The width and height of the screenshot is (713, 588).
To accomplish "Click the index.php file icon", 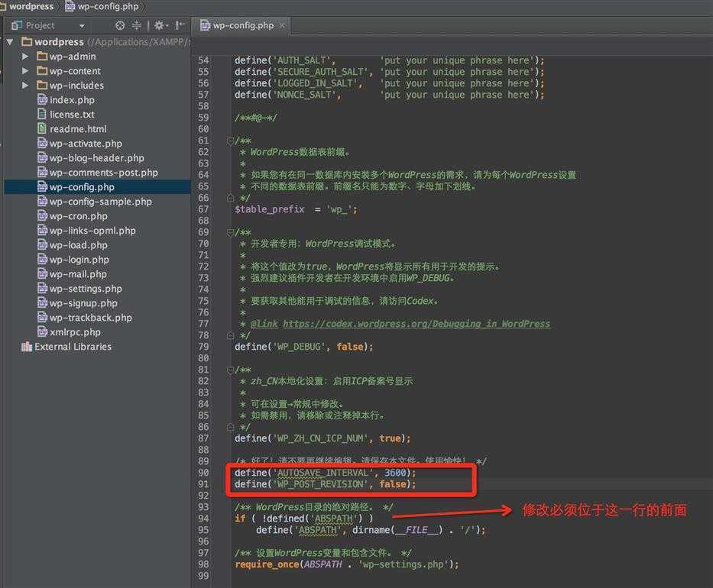I will click(42, 100).
